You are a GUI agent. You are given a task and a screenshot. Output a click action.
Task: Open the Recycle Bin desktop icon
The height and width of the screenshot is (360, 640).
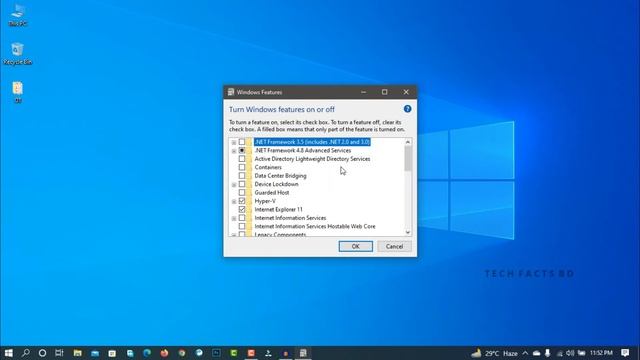pos(18,53)
